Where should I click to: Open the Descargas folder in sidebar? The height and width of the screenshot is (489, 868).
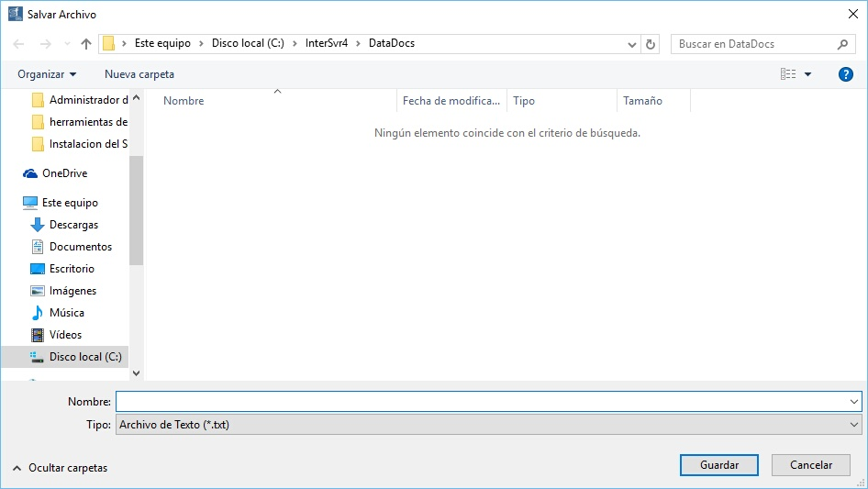point(73,225)
